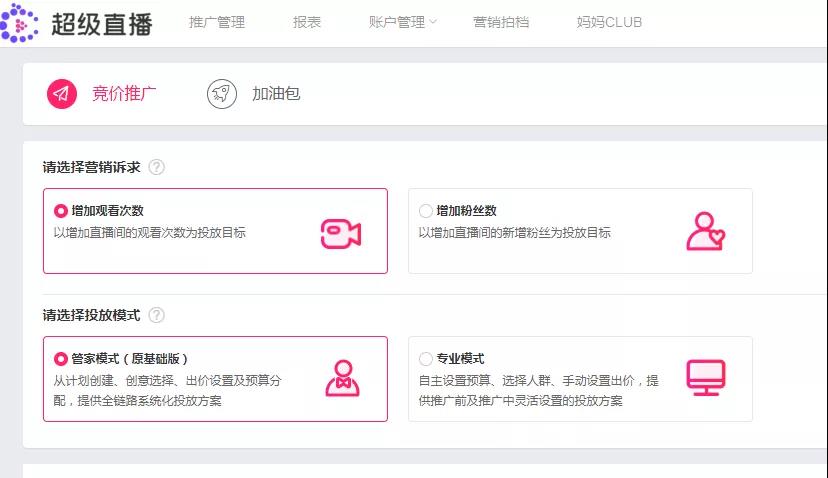828x478 pixels.
Task: Select the 管家模式（原基础版） radio button
Action: coord(61,359)
